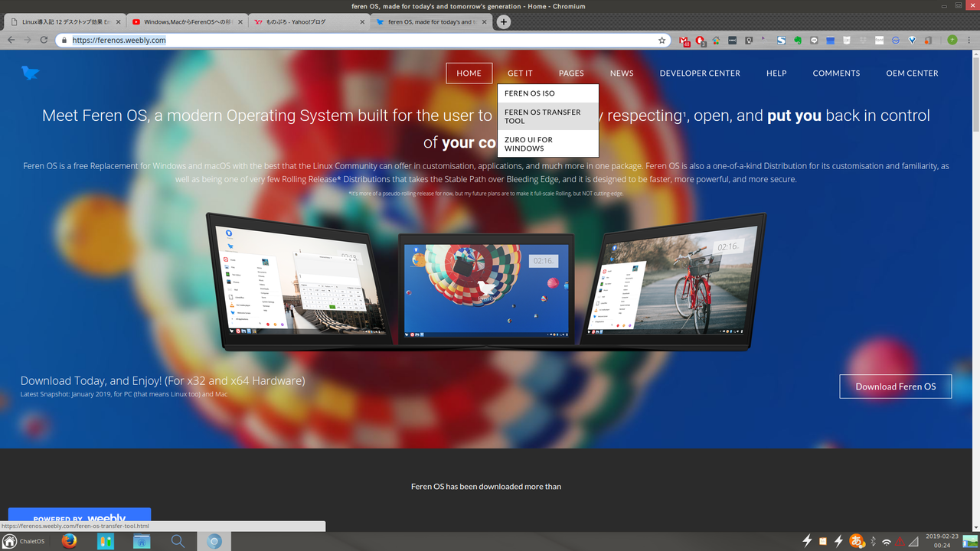Click the colorful house extension icon
The width and height of the screenshot is (980, 551).
click(716, 40)
